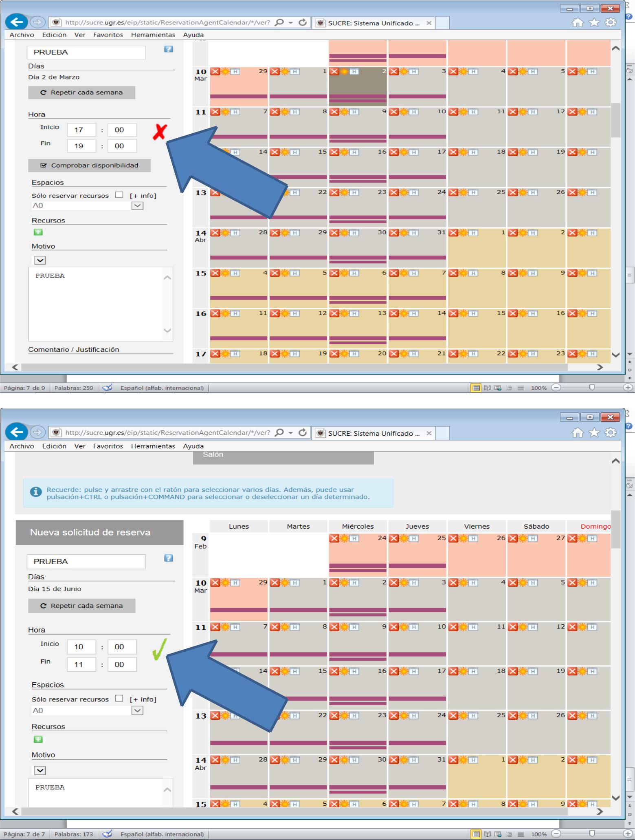The width and height of the screenshot is (635, 840).
Task: Click zoom slider in the 'Página: 7 de 7' status bar
Action: pos(592,834)
